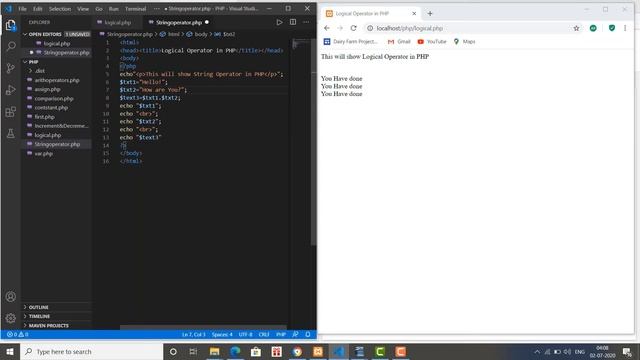This screenshot has width=640, height=360.
Task: Click the line and column status indicator
Action: tap(193, 334)
